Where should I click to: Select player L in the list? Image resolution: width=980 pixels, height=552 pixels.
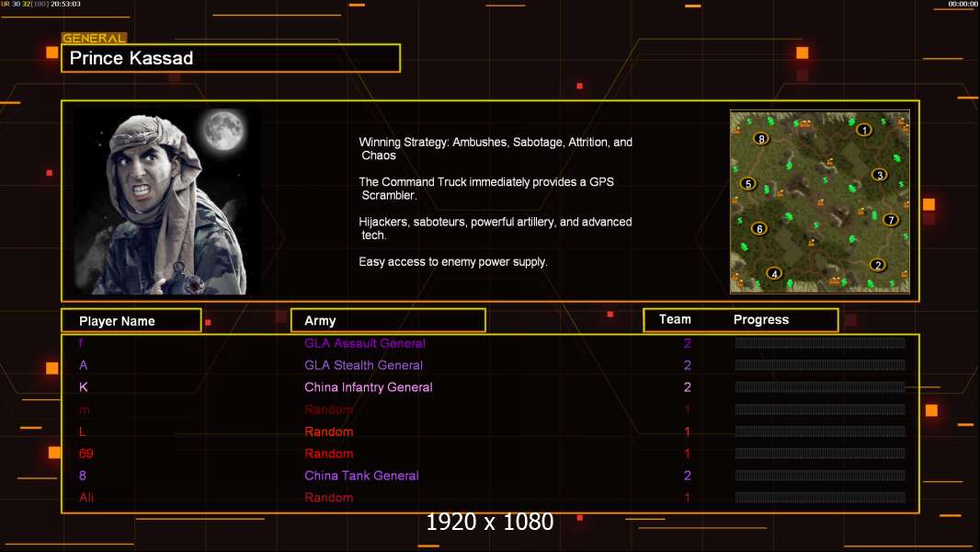tap(83, 431)
